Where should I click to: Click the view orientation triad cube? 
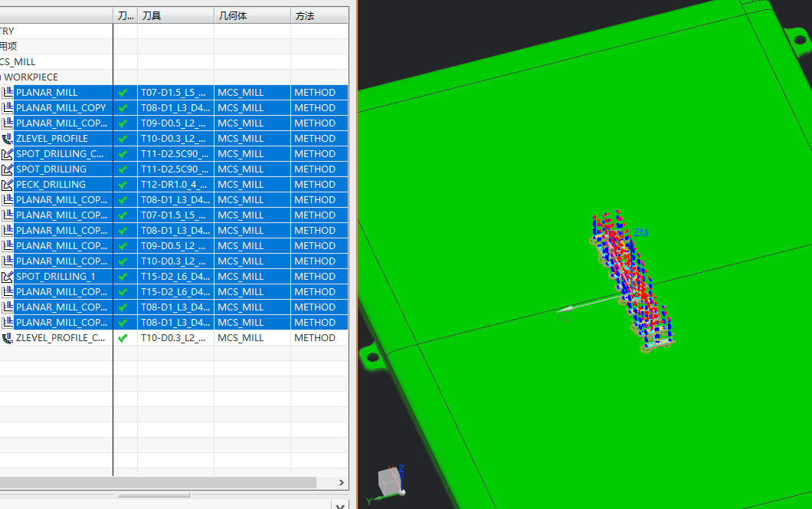click(389, 481)
